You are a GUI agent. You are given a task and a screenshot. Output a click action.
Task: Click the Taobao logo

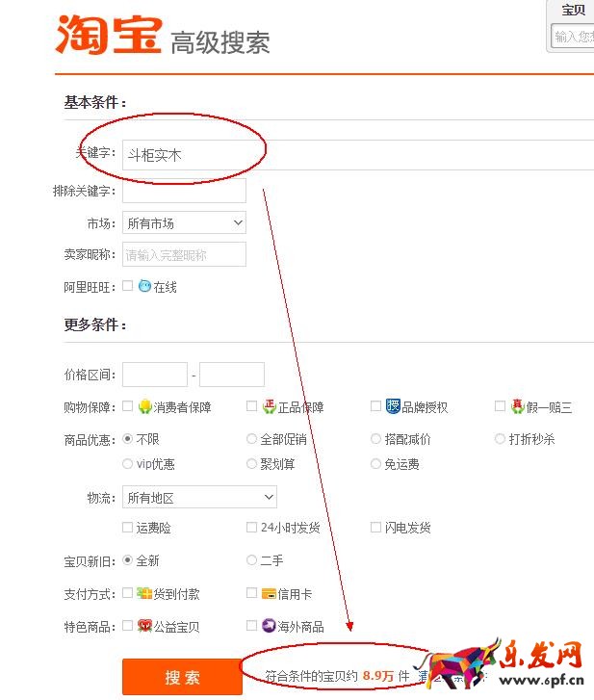pyautogui.click(x=108, y=35)
